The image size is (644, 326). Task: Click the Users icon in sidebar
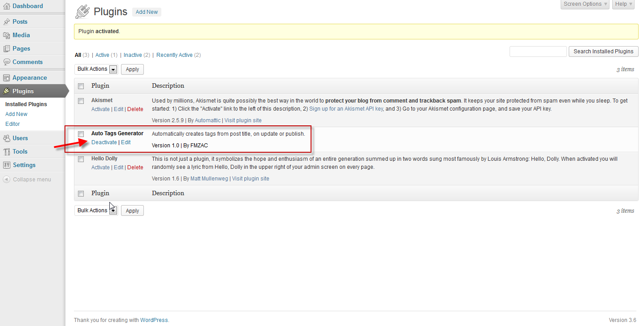click(x=6, y=138)
